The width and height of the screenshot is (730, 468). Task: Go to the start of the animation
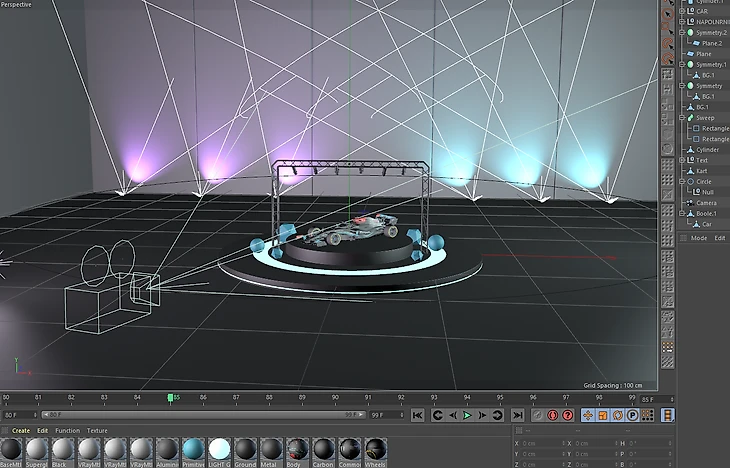(418, 415)
